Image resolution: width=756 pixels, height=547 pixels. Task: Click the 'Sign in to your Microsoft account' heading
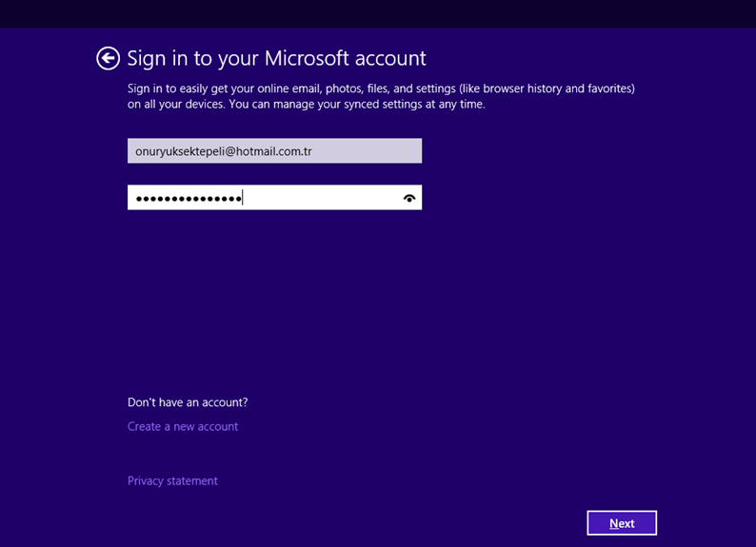coord(276,59)
